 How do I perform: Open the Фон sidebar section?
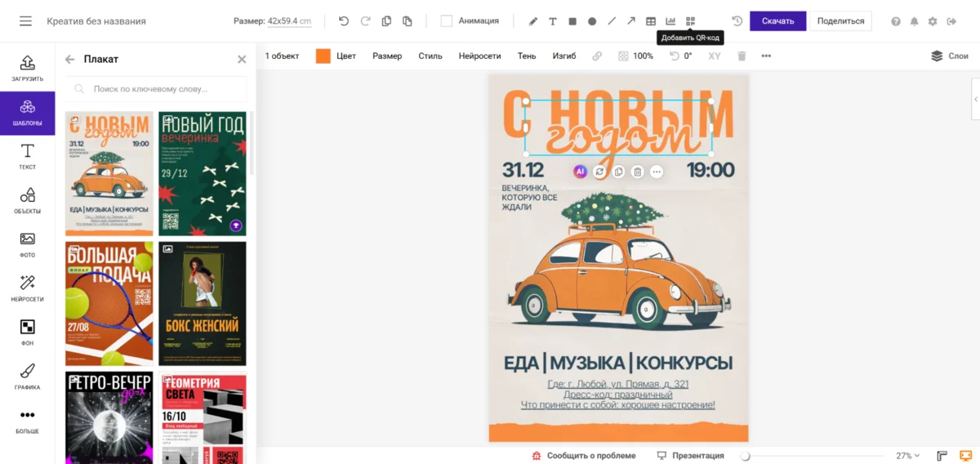tap(28, 333)
